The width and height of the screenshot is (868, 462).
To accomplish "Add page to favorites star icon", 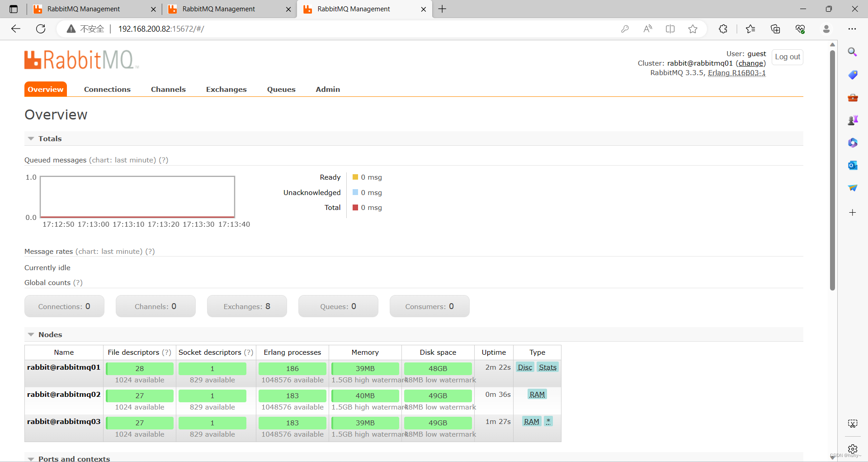I will click(693, 29).
